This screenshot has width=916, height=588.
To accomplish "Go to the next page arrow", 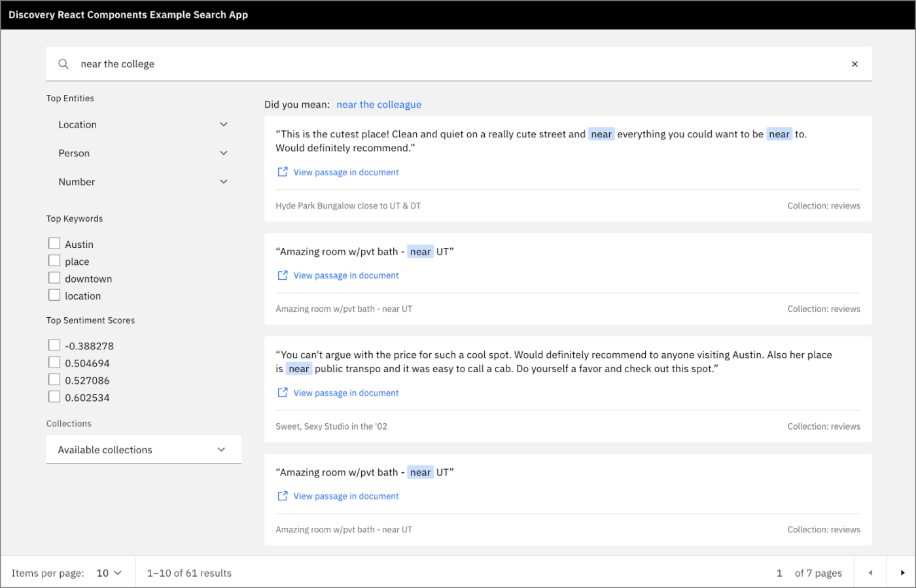I will (902, 573).
